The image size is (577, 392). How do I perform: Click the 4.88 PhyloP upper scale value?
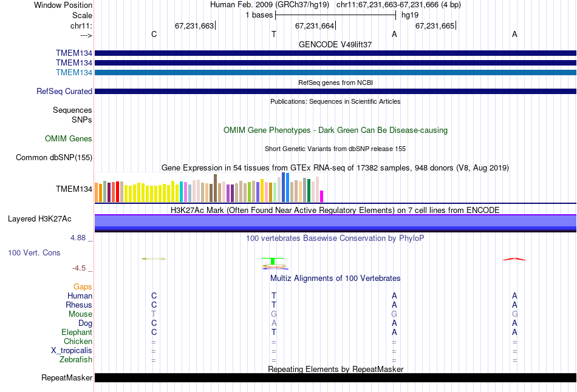pyautogui.click(x=78, y=238)
